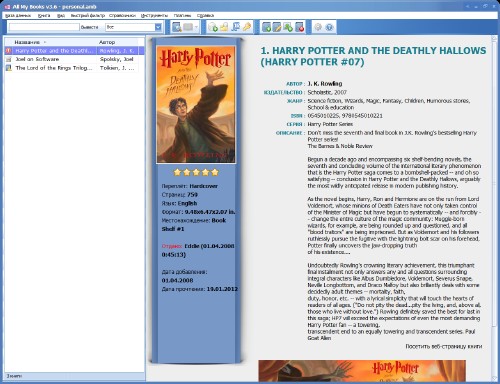Click the Harry Potter Series link
Image resolution: width=500 pixels, height=384 pixels.
330,124
